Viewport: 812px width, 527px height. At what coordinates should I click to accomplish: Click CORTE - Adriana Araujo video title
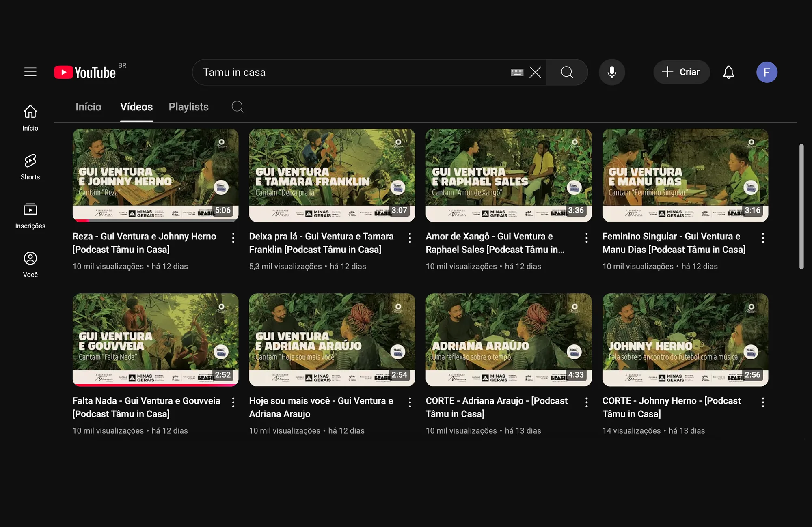click(497, 407)
